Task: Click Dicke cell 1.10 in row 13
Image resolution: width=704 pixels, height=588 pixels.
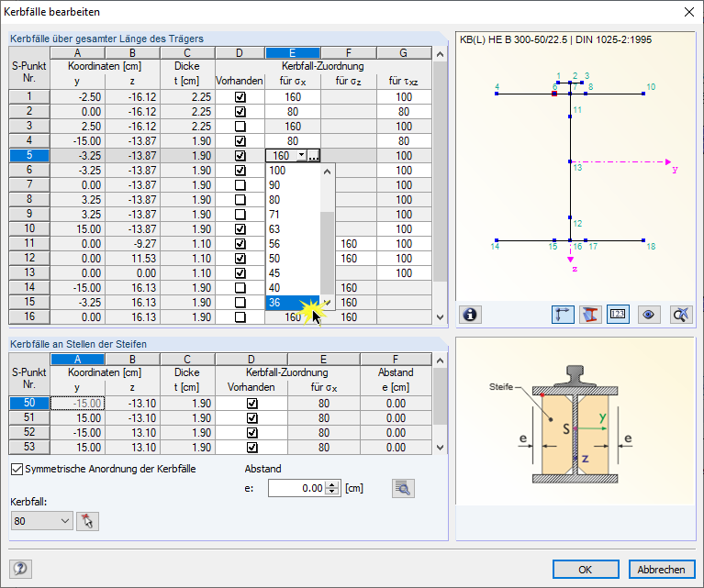Action: tap(187, 273)
